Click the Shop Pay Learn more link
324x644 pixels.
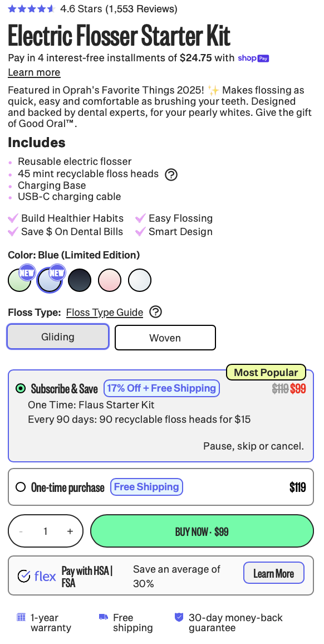point(34,72)
